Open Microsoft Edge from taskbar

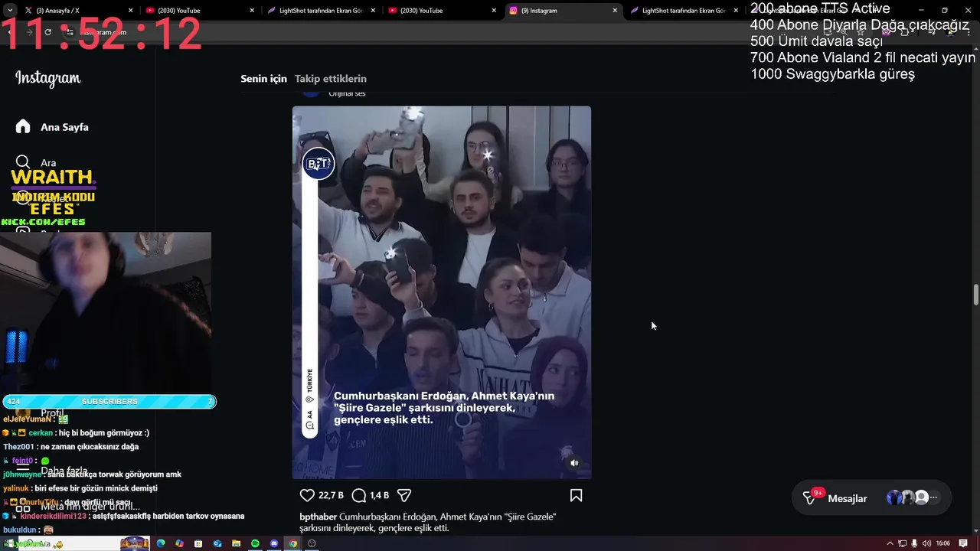tap(161, 543)
